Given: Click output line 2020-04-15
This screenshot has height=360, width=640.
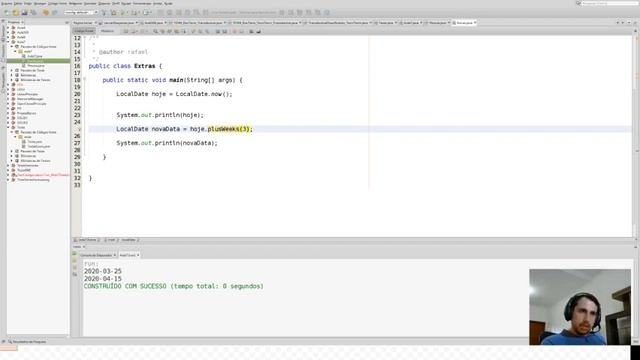Looking at the screenshot, I should point(103,279).
